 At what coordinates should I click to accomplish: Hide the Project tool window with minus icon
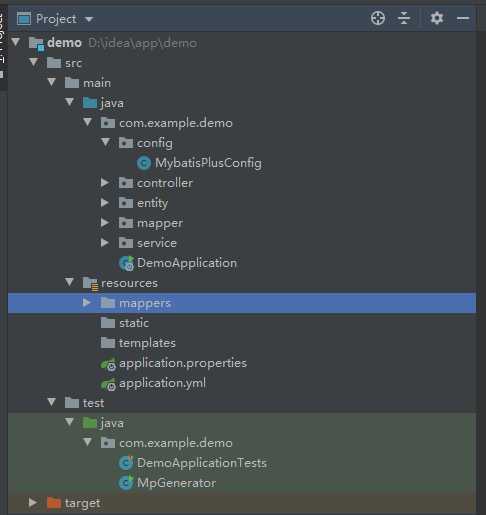[x=463, y=18]
